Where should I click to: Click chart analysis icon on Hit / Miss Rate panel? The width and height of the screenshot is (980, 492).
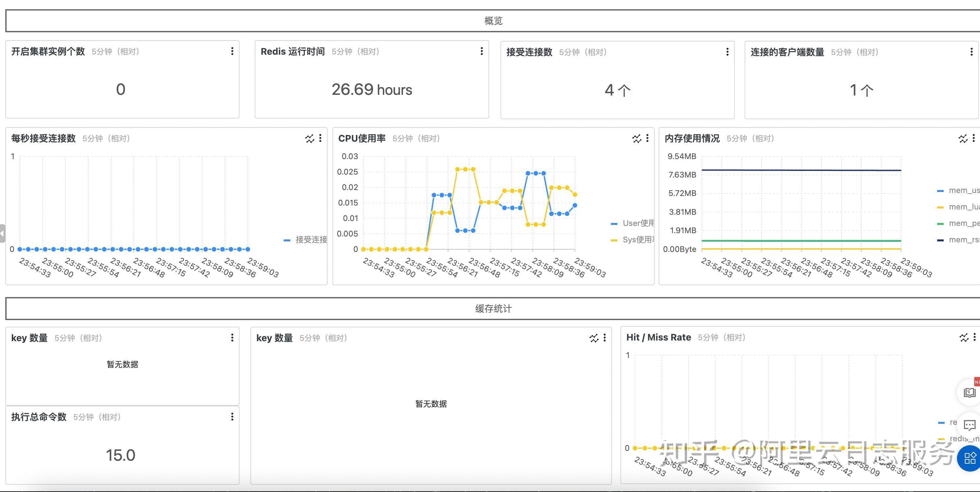pyautogui.click(x=964, y=337)
